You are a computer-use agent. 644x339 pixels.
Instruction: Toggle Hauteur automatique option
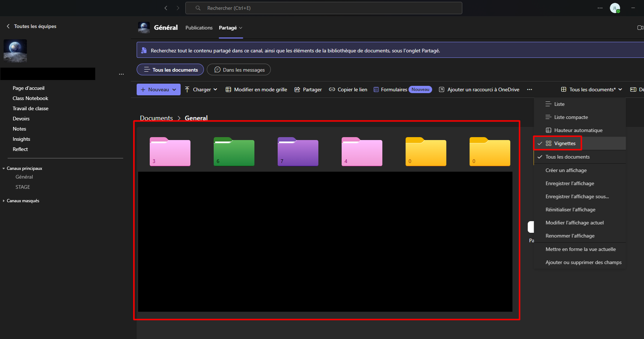(580, 130)
